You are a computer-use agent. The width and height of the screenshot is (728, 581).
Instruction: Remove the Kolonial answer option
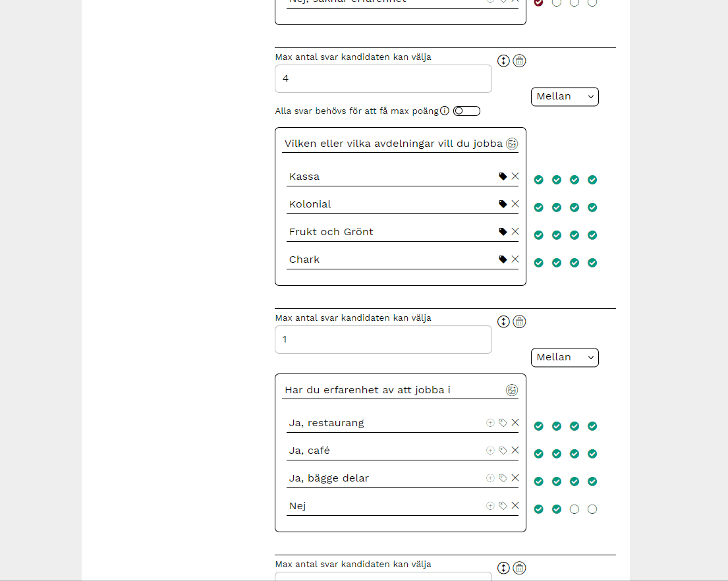click(515, 204)
